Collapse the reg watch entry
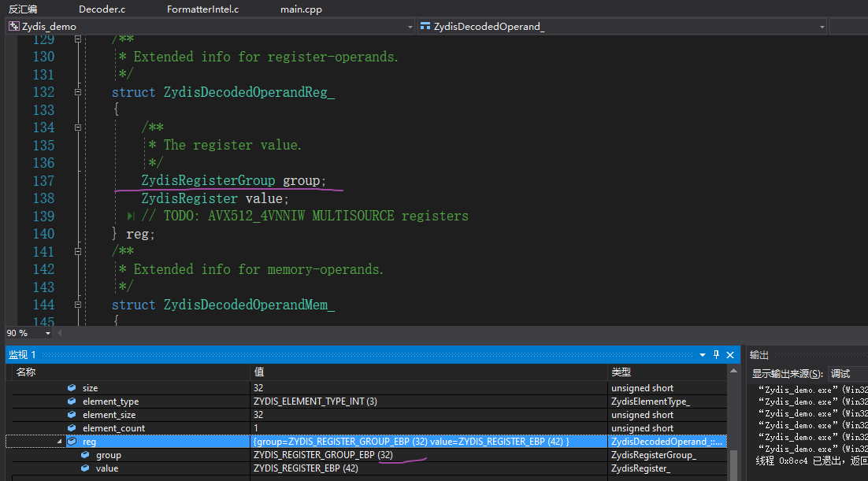 (59, 442)
